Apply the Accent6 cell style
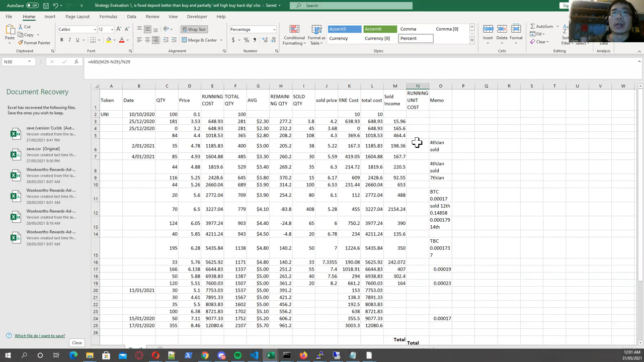The width and height of the screenshot is (644, 362). pos(380,29)
